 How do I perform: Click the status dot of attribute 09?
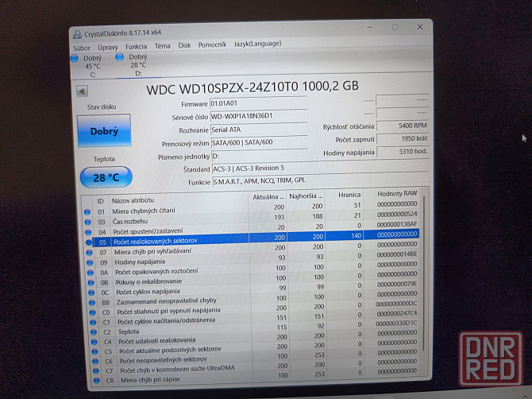point(90,262)
